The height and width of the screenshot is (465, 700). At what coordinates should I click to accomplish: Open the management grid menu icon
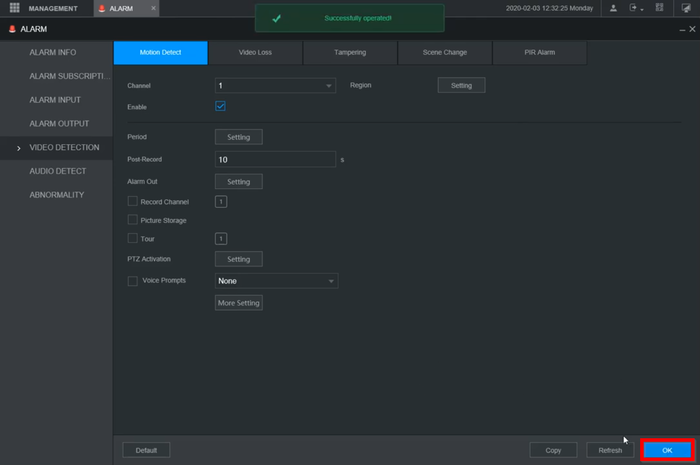coord(14,8)
